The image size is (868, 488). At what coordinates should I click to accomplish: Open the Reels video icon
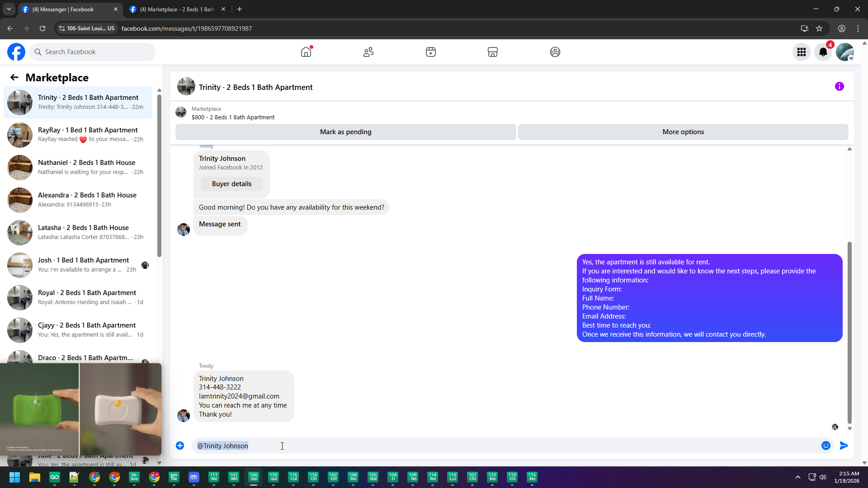[431, 52]
